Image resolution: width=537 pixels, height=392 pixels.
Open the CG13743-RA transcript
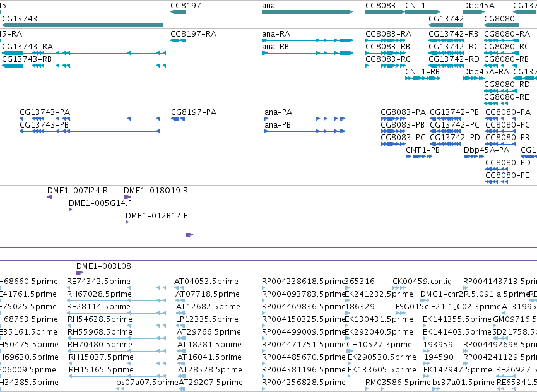point(84,53)
